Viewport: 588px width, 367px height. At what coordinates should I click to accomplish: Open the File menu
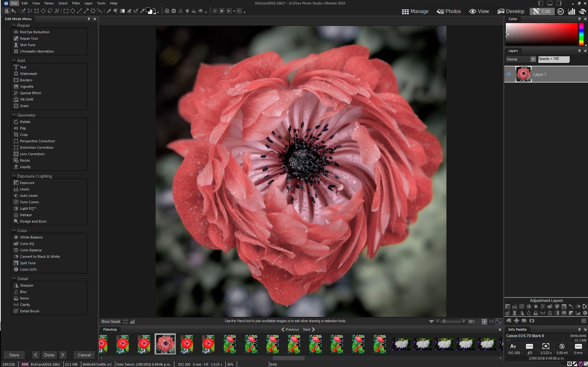[x=14, y=3]
